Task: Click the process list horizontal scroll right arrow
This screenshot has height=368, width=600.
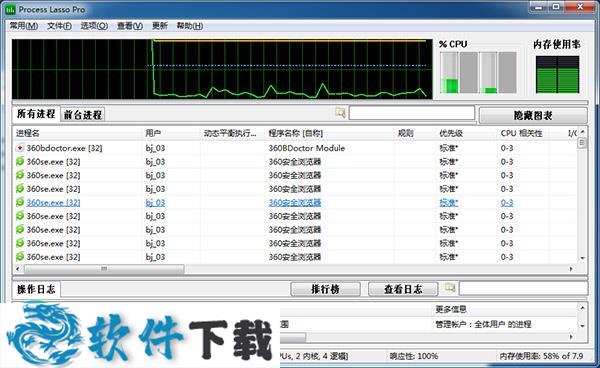Action: coord(572,269)
